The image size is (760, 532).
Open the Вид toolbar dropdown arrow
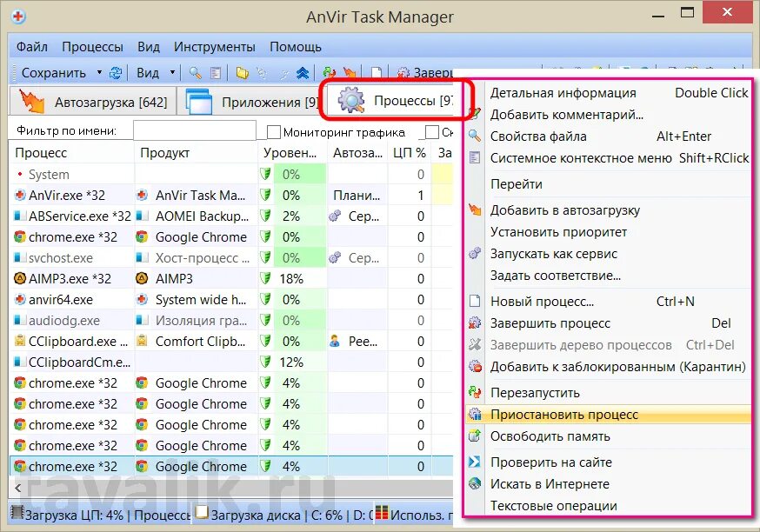click(172, 73)
